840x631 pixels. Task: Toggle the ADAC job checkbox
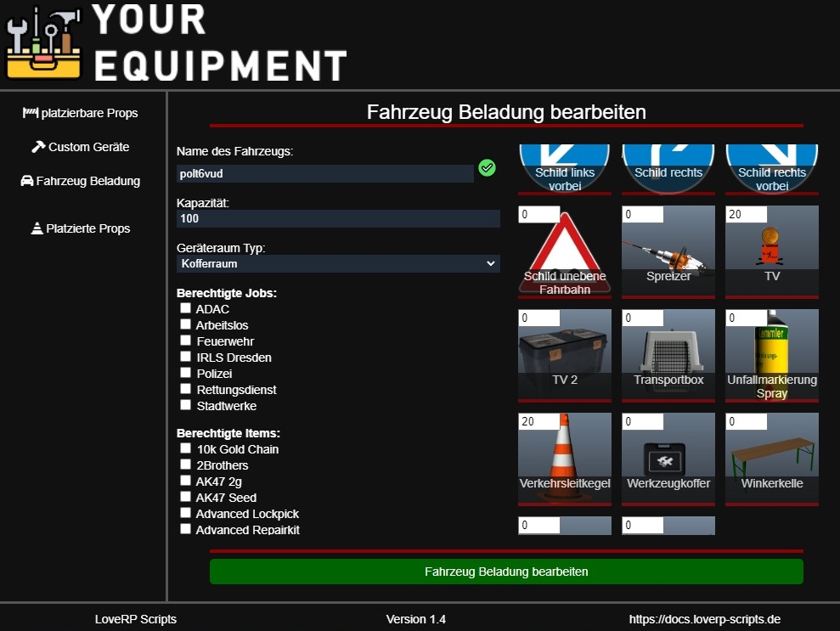185,308
